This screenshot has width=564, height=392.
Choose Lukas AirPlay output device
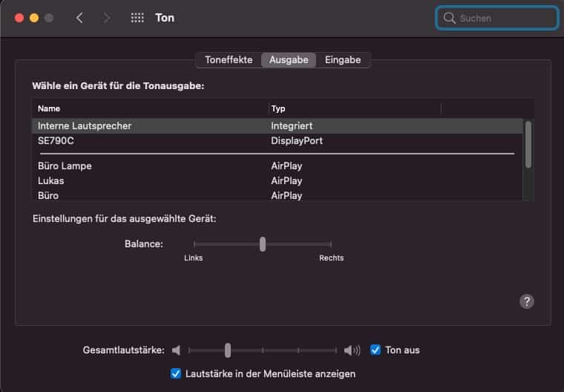pyautogui.click(x=277, y=180)
